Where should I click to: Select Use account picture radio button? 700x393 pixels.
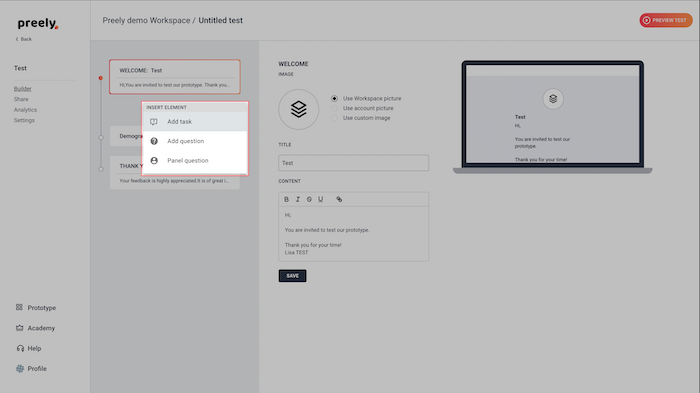[334, 108]
